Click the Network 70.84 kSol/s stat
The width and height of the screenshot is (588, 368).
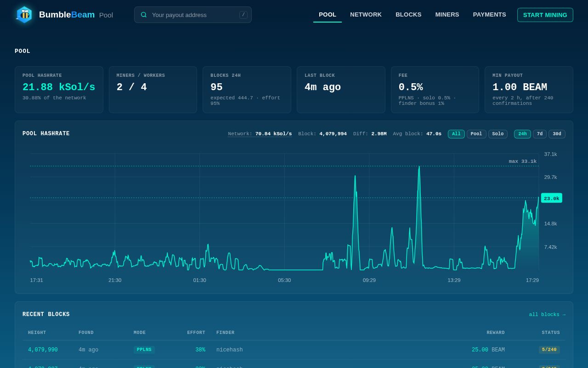click(260, 134)
